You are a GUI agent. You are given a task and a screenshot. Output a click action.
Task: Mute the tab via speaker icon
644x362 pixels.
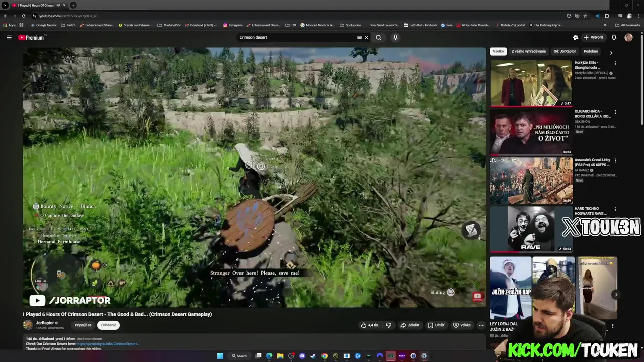point(58,5)
